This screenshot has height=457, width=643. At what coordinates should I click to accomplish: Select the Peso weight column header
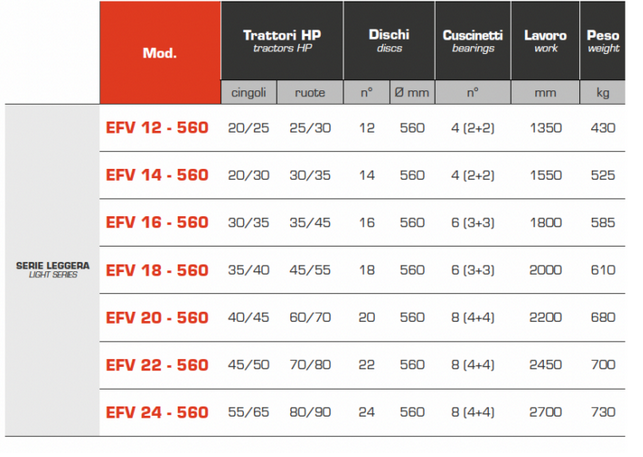(602, 40)
